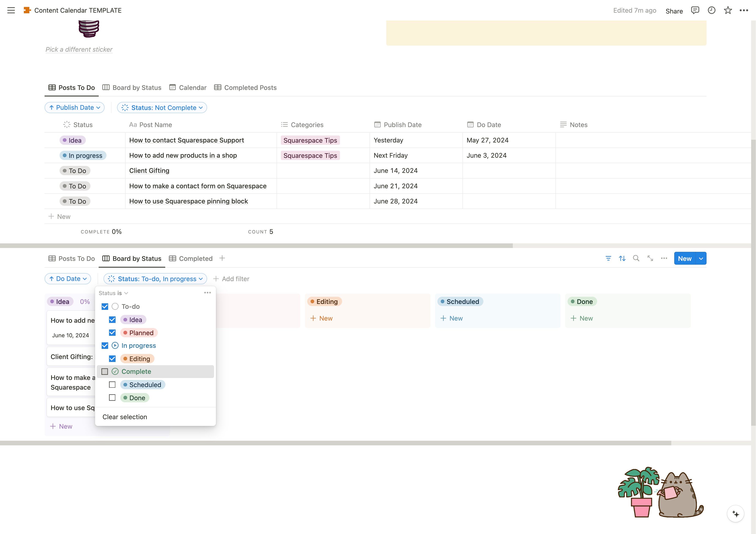Enable the Scheduled status checkbox
This screenshot has width=756, height=534.
[x=112, y=385]
